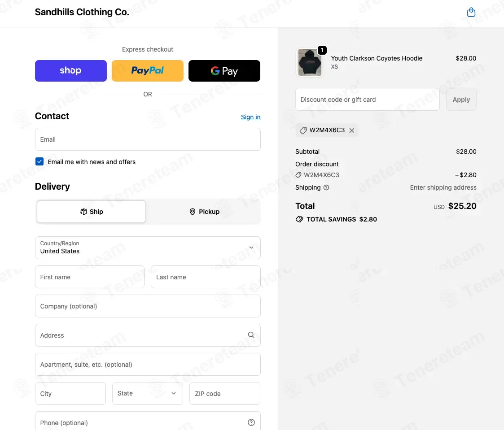Expand the Country/Region dropdown
The image size is (504, 430).
coord(148,248)
